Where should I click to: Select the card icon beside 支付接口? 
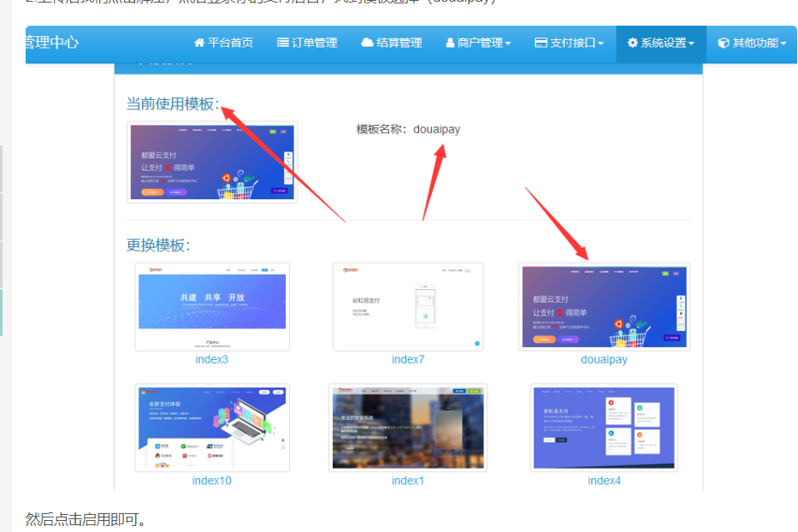pos(544,44)
